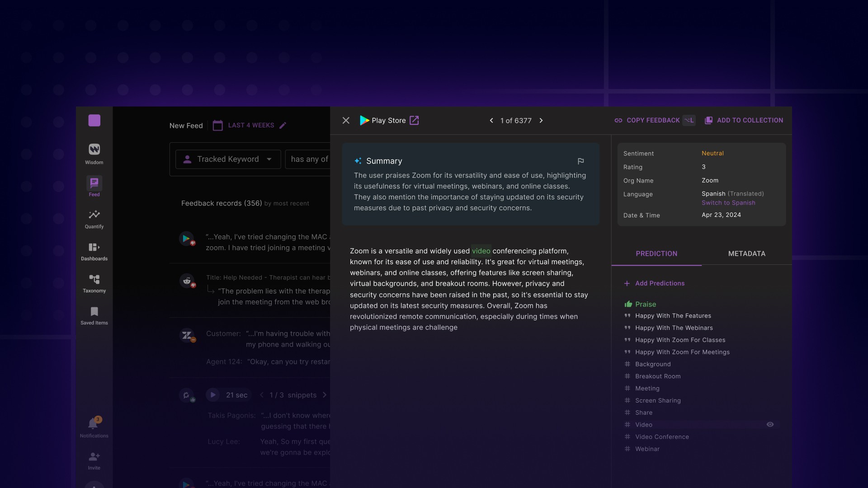This screenshot has width=868, height=488.
Task: Play the 21 sec audio snippet
Action: (x=213, y=395)
